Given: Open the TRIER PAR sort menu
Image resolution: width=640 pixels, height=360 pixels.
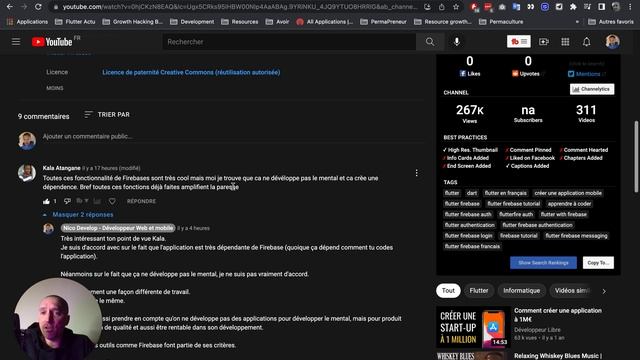Looking at the screenshot, I should pos(107,115).
